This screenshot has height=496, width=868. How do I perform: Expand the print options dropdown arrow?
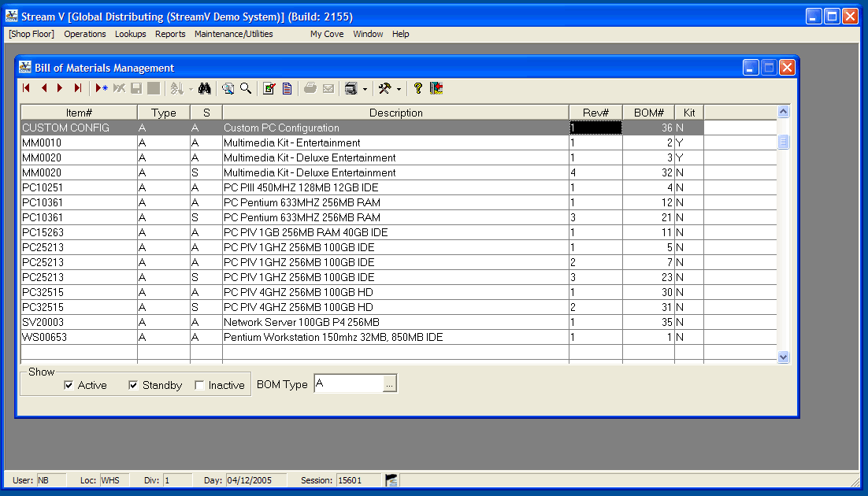[x=365, y=89]
